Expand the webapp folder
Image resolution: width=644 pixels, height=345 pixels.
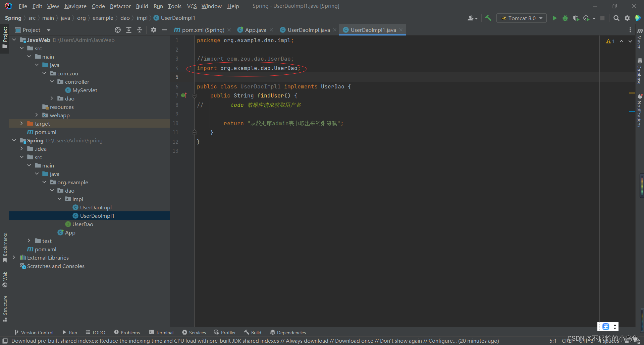37,115
